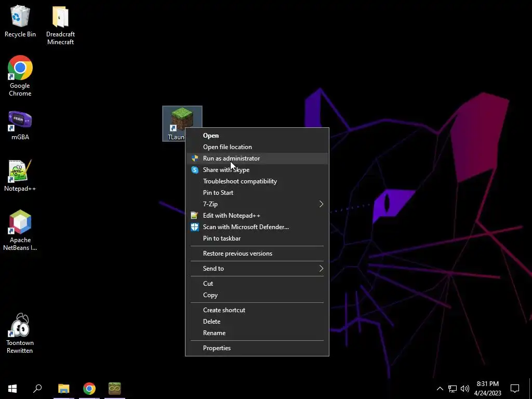This screenshot has height=399, width=532.
Task: Choose Cut in the context menu
Action: point(257,283)
